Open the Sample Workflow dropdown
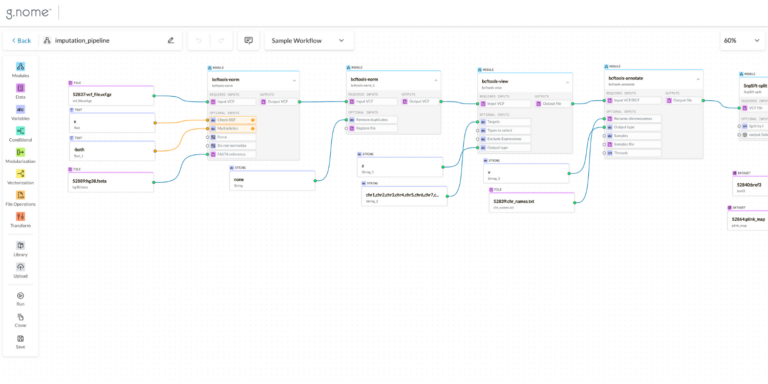Image resolution: width=768 pixels, height=384 pixels. (309, 41)
